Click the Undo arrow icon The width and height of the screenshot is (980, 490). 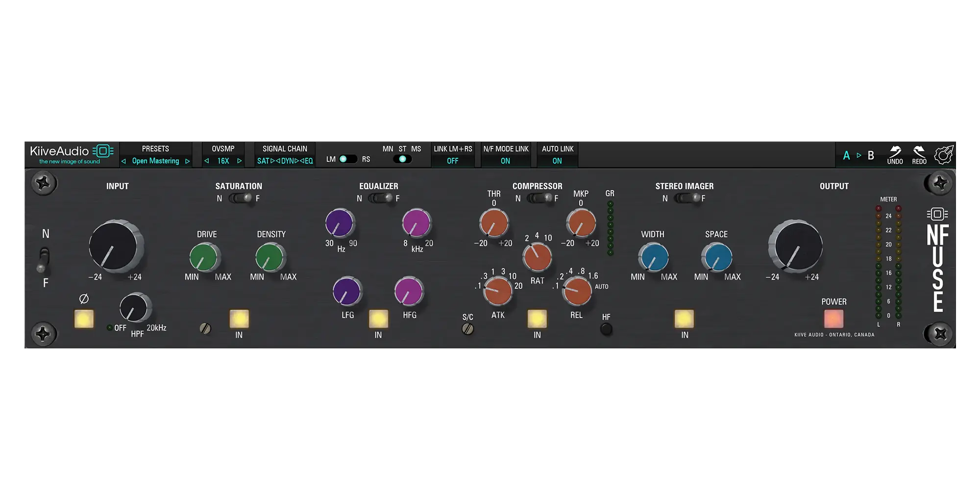tap(895, 151)
